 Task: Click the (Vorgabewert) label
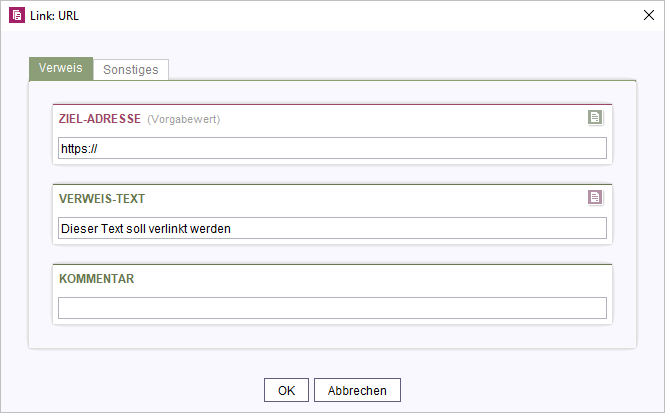184,120
